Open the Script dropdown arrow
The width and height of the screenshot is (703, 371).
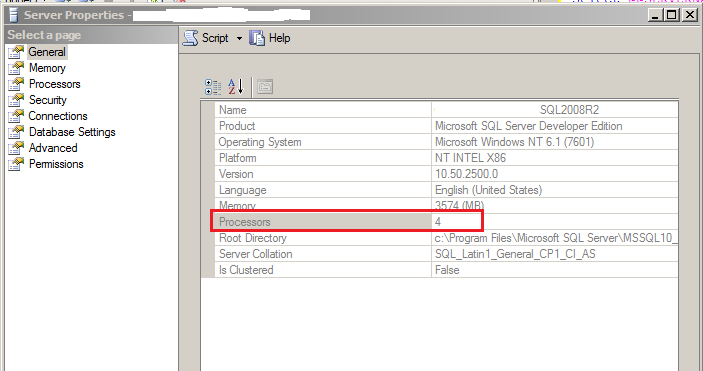pyautogui.click(x=239, y=39)
